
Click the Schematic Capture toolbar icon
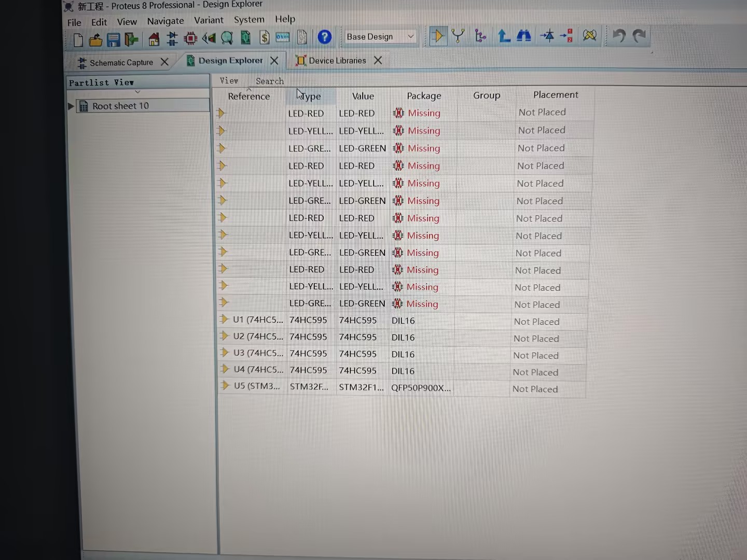[172, 38]
